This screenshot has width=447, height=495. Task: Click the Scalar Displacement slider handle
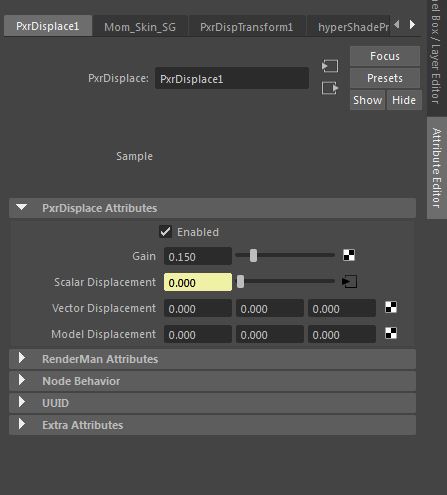240,281
